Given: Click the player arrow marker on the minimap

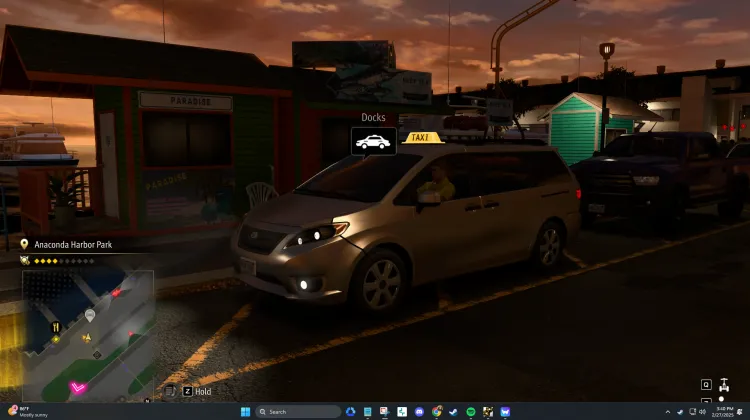Looking at the screenshot, I should (x=87, y=338).
